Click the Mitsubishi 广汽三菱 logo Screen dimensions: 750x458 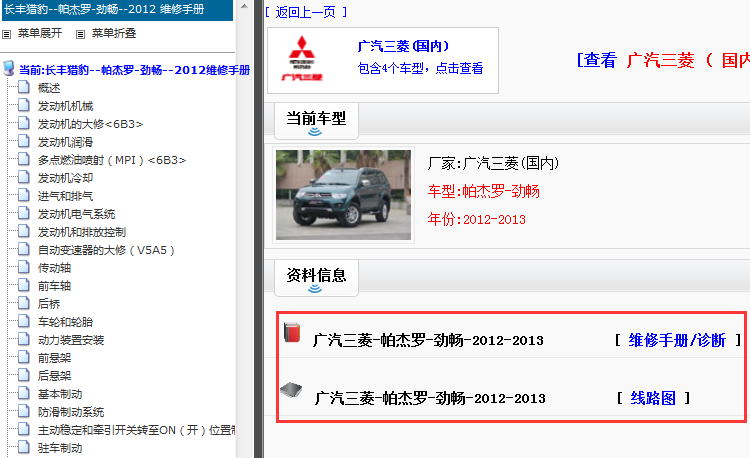[x=302, y=58]
